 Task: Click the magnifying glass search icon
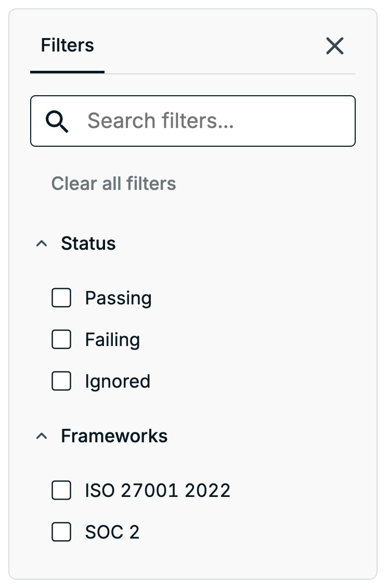click(x=57, y=121)
